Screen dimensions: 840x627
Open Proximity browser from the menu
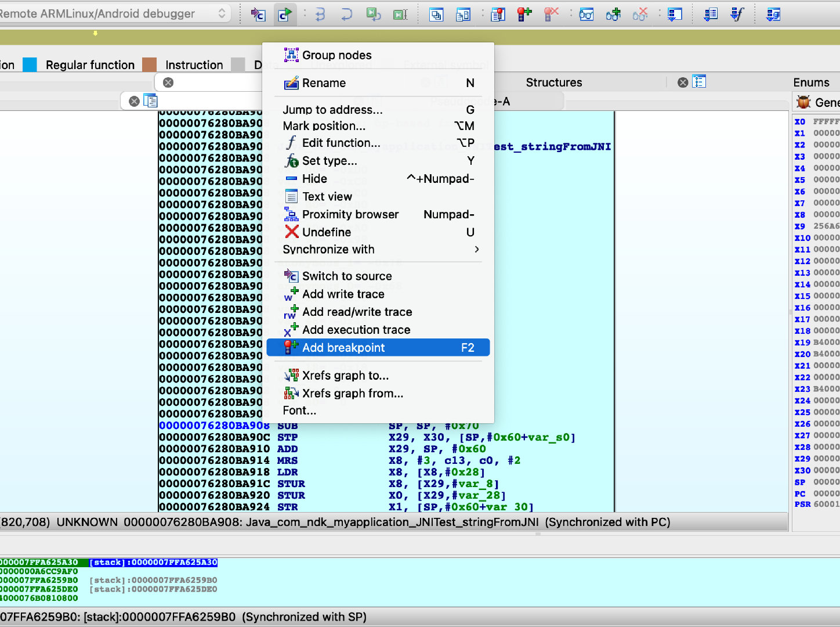(378, 214)
